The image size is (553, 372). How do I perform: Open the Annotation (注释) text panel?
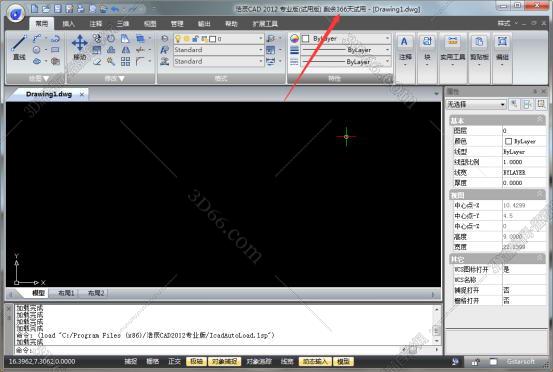pyautogui.click(x=405, y=51)
